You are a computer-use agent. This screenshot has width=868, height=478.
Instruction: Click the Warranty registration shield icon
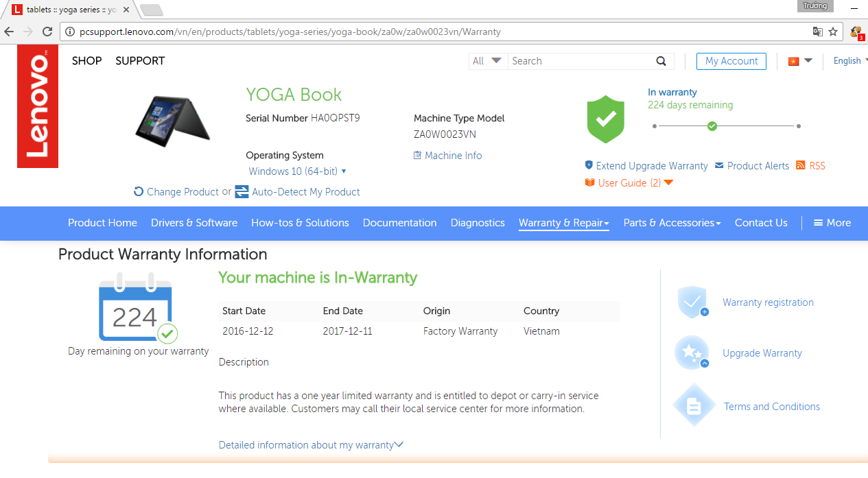[x=692, y=302]
